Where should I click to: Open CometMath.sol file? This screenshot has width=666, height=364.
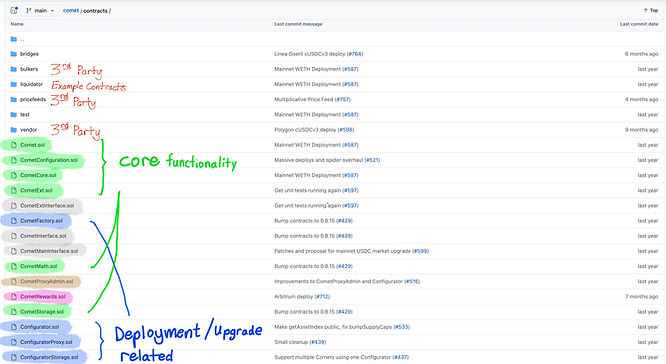tap(39, 266)
